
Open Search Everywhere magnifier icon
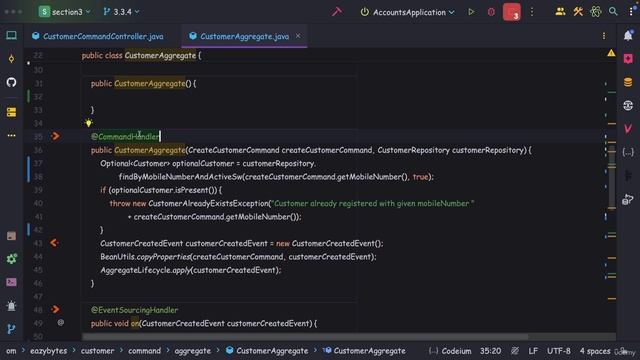pos(613,12)
